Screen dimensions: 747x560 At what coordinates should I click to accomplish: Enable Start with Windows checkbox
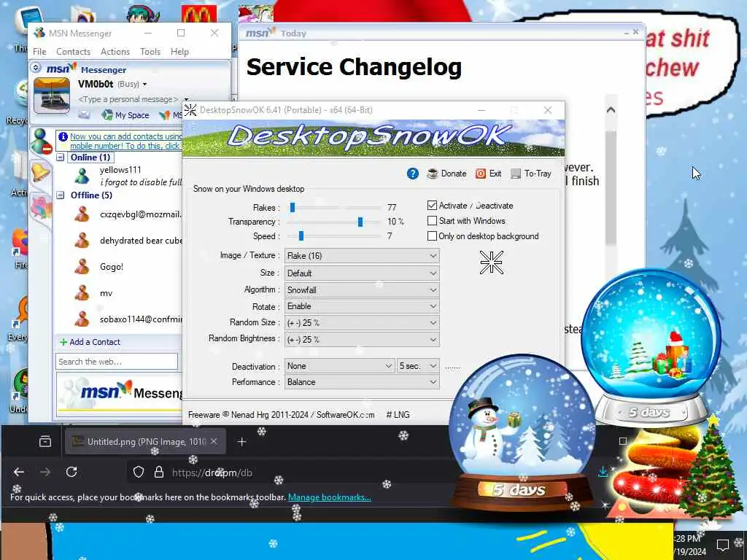click(432, 220)
